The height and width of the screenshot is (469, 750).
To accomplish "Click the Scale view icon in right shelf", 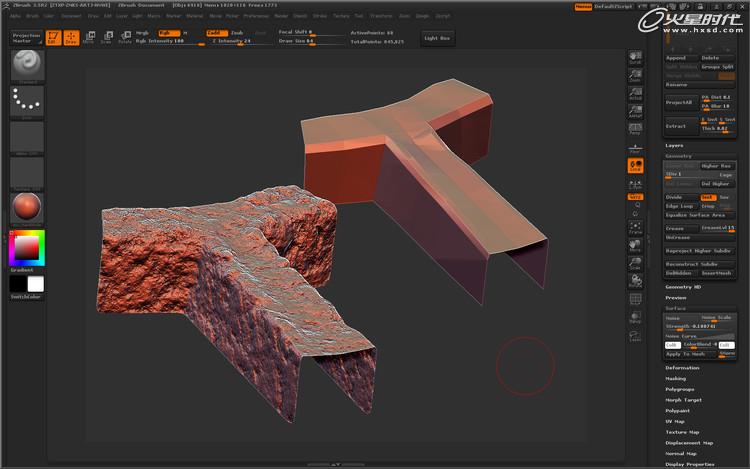I will [635, 263].
